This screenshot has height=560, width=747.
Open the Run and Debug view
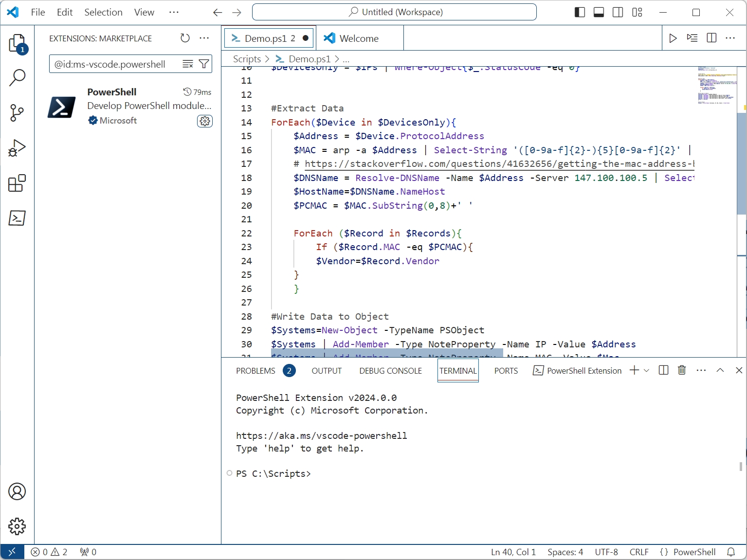pyautogui.click(x=18, y=148)
